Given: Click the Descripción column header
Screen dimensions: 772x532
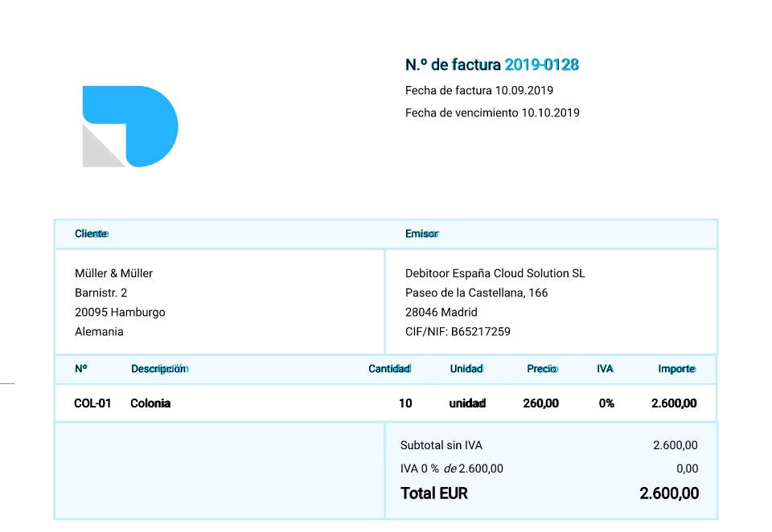Looking at the screenshot, I should (159, 369).
